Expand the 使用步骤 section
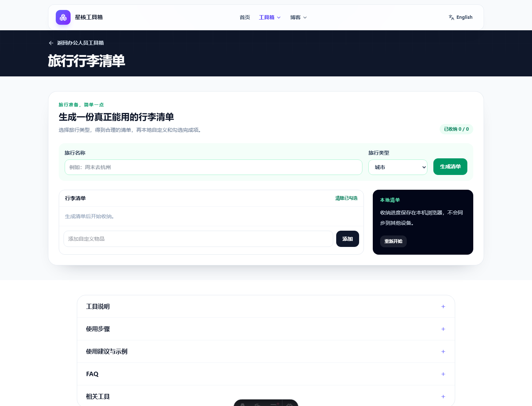Screen dimensions: 532x406 click(x=266, y=329)
